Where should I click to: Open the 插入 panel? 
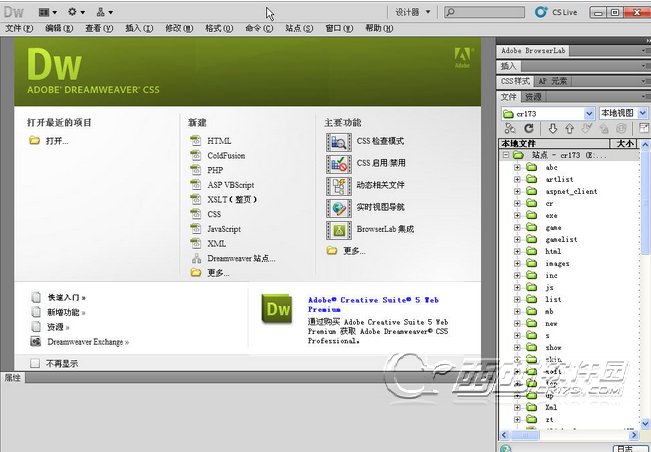508,66
